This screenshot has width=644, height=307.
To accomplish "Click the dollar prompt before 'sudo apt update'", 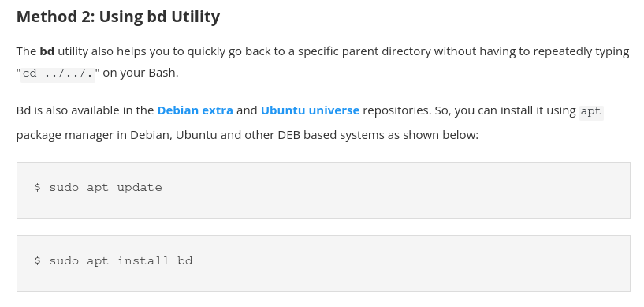I will (x=37, y=188).
